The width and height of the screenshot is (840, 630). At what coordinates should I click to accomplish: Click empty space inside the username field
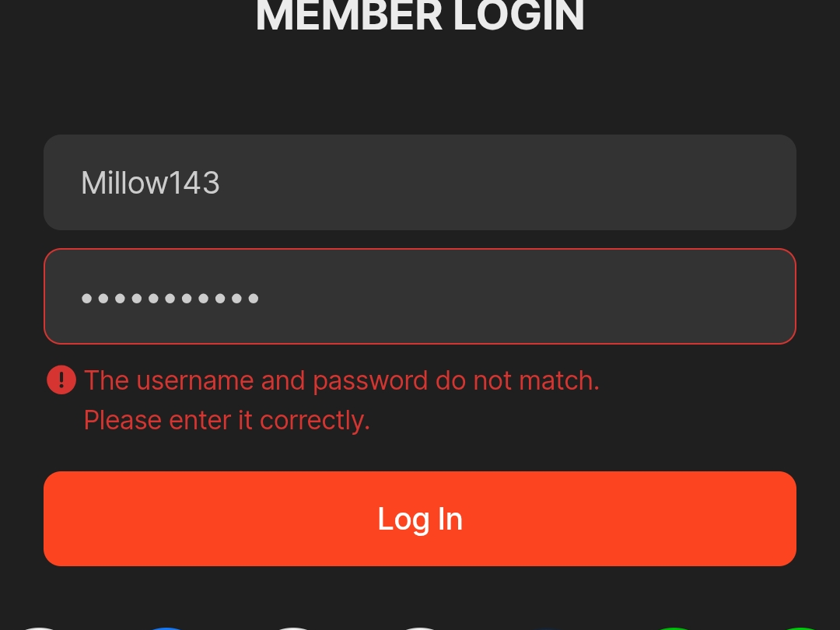tap(544, 183)
